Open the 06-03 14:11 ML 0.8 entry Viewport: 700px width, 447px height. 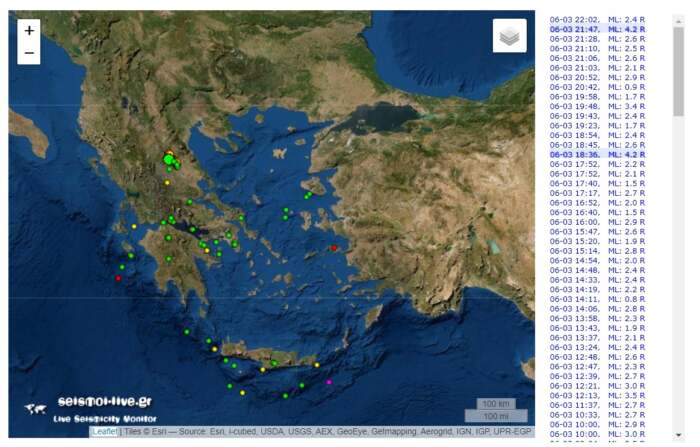click(x=597, y=299)
